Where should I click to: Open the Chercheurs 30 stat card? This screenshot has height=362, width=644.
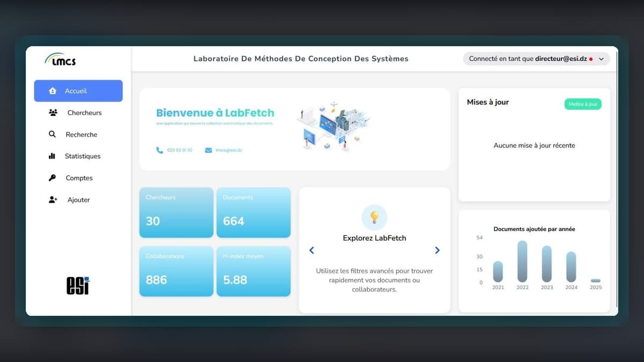[177, 212]
